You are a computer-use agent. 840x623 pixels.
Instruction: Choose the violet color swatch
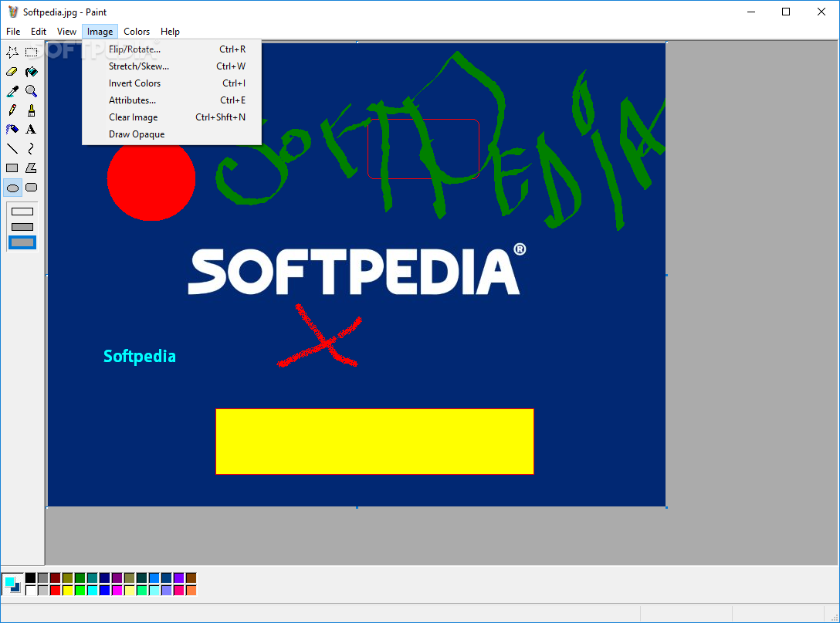178,578
